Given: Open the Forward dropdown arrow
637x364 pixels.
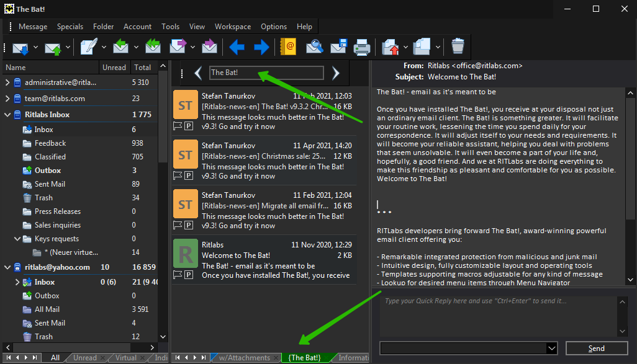Looking at the screenshot, I should pyautogui.click(x=193, y=47).
